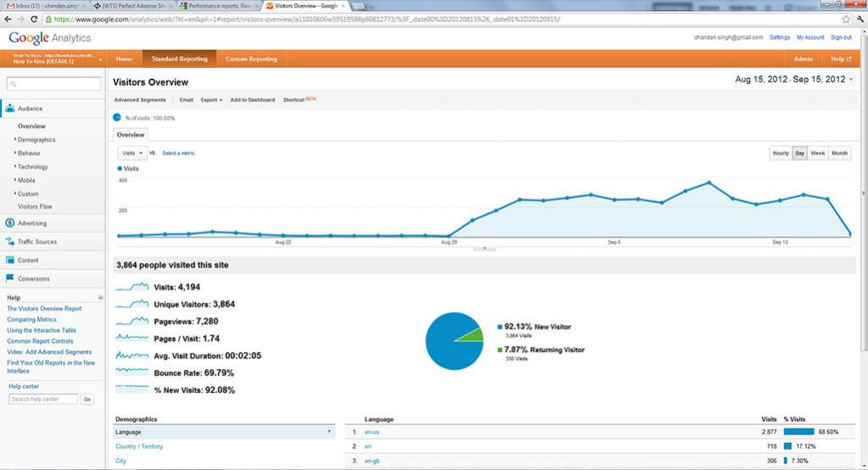Viewport: 868px width, 470px height.
Task: Click the Google Analytics logo
Action: pyautogui.click(x=50, y=37)
